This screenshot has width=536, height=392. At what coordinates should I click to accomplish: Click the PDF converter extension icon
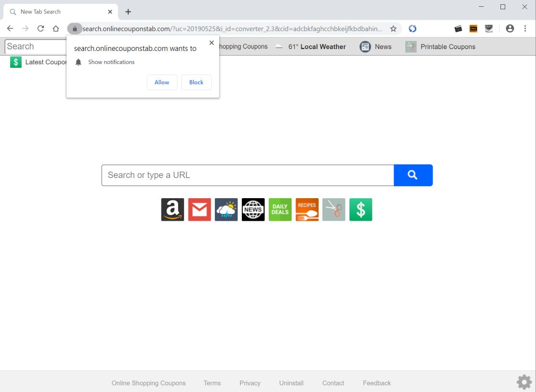click(x=474, y=29)
